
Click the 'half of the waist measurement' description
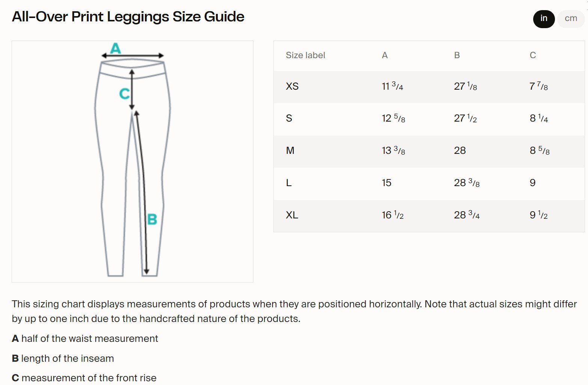pyautogui.click(x=89, y=338)
